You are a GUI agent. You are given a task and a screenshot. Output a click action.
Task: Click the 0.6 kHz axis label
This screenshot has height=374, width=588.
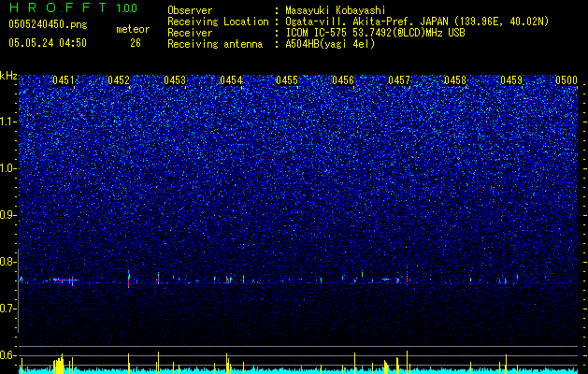pos(7,355)
